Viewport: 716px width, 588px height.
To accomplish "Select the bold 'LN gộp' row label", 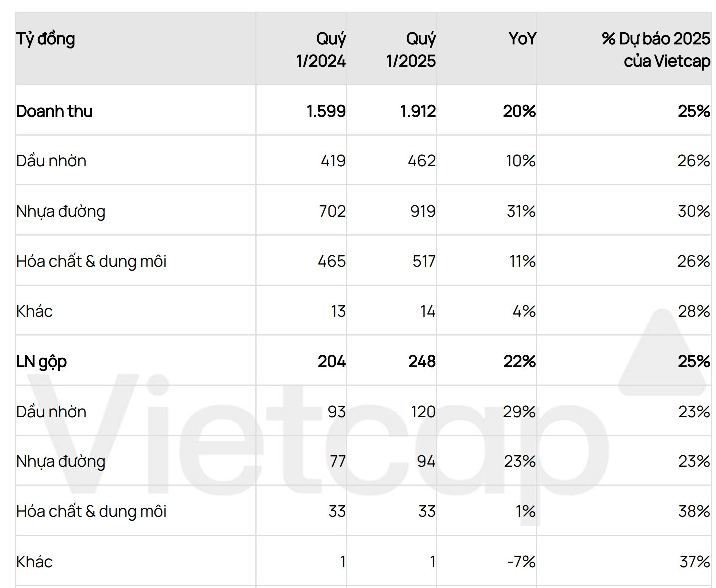I will [x=41, y=361].
